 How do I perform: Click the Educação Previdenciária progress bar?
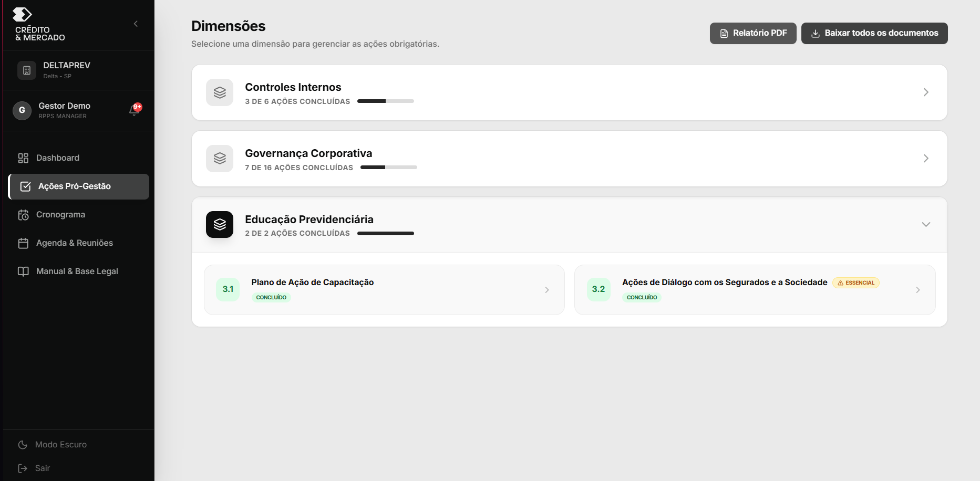point(386,233)
